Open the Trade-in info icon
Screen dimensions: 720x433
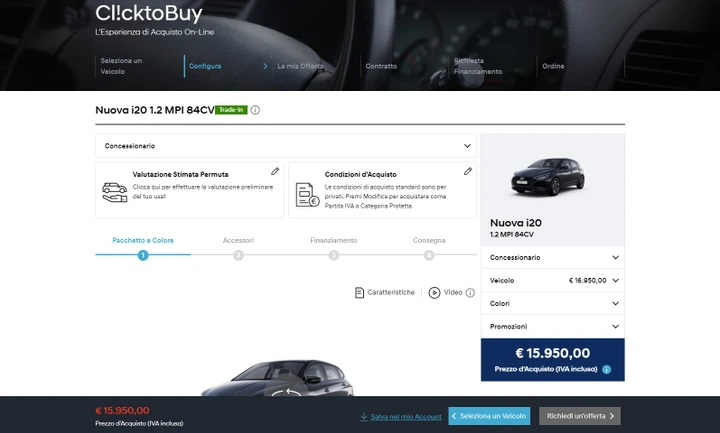(255, 110)
